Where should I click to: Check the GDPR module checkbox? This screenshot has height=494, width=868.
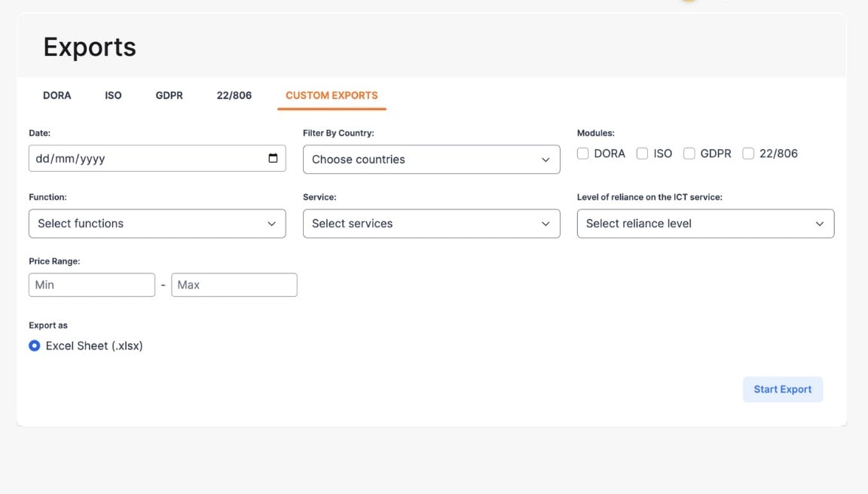[x=689, y=154]
